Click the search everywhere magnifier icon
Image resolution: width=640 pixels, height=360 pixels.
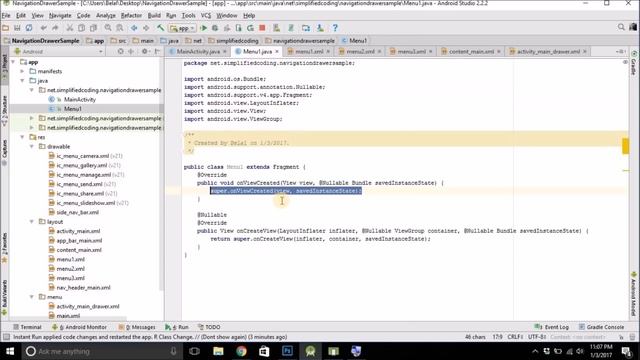coord(621,27)
